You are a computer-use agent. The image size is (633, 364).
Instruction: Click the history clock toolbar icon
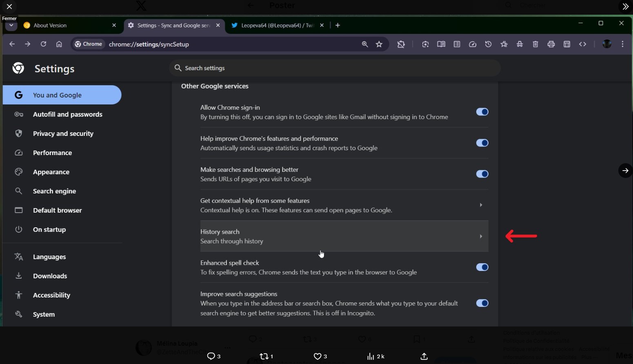pyautogui.click(x=488, y=44)
